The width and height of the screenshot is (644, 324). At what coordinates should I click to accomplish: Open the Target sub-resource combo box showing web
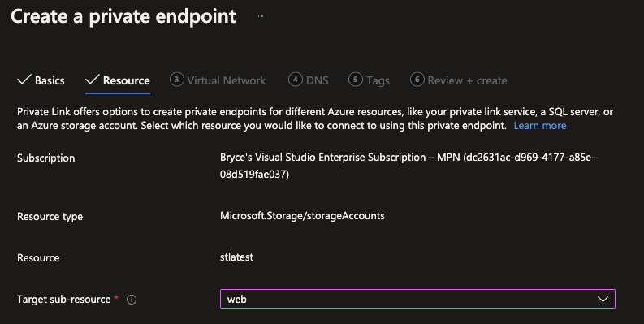[x=417, y=299]
